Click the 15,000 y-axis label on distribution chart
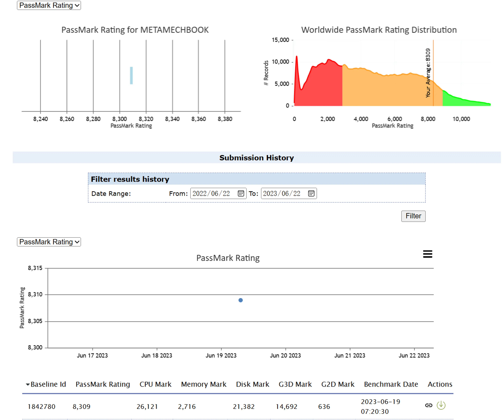This screenshot has width=504, height=420. [280, 40]
